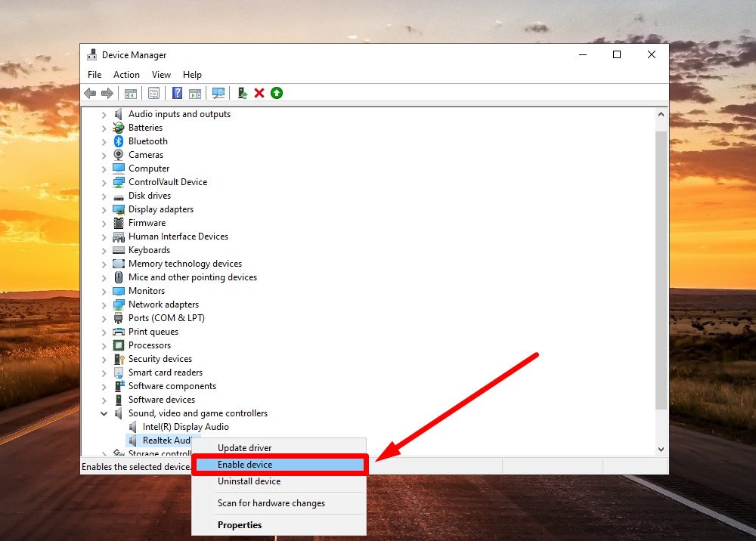
Task: Minimize the Device Manager window
Action: click(583, 54)
